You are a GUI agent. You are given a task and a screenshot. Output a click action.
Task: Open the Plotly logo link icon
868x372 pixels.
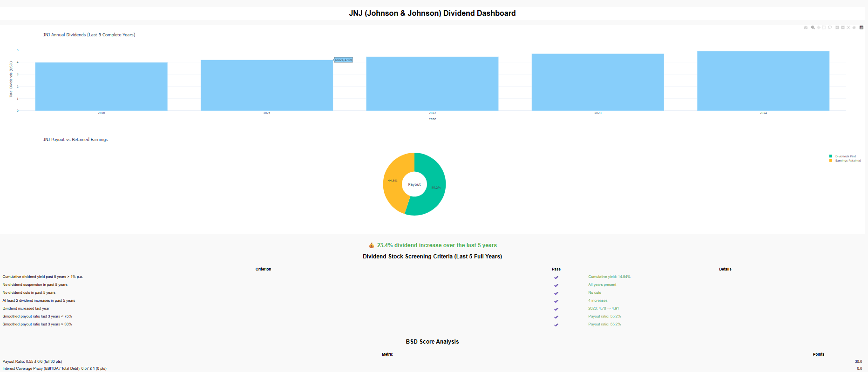pos(861,27)
